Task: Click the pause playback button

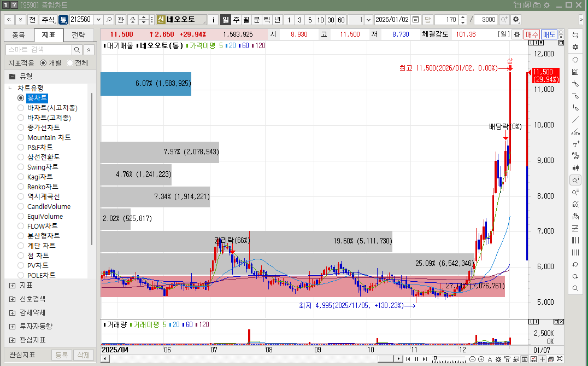Action: [416, 359]
